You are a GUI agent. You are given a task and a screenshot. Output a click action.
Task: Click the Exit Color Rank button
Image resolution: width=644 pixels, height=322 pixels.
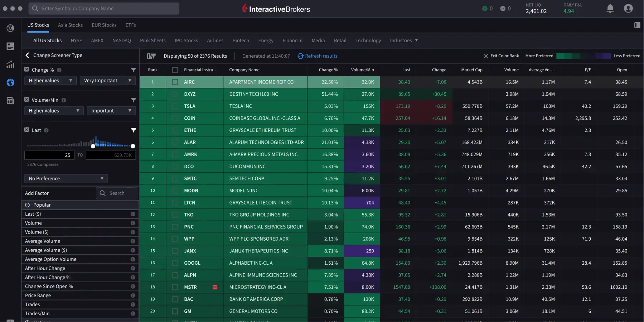[501, 56]
